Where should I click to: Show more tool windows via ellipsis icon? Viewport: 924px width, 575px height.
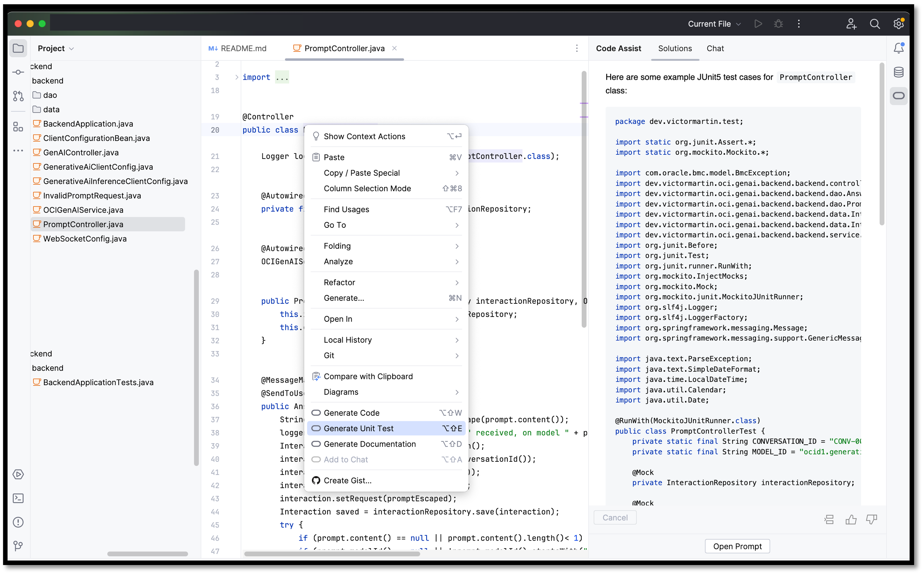18,151
